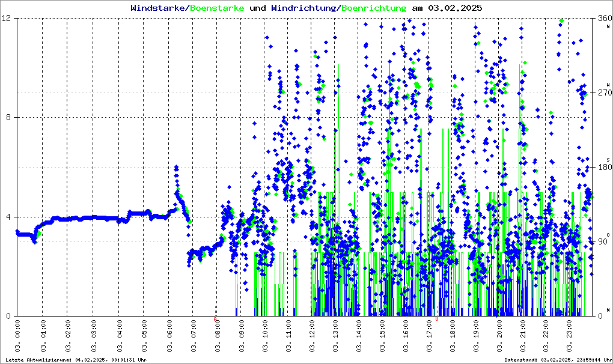This screenshot has width=613, height=364.
Task: Click 'Letzte Aktualisierung' footer text
Action: coord(76,360)
